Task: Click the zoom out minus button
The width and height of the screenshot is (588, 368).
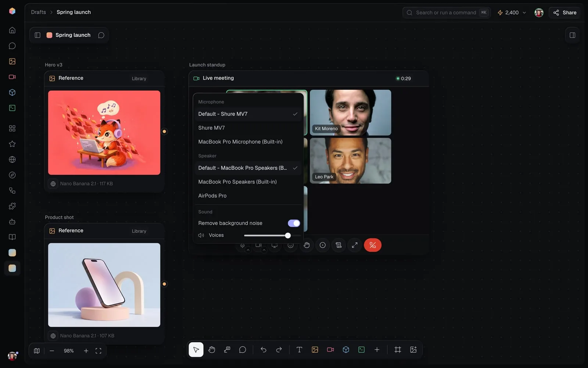Action: [x=52, y=351]
